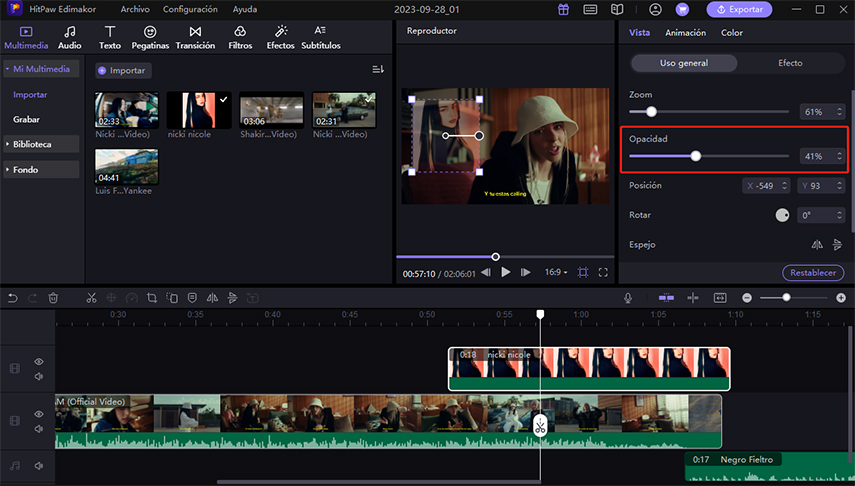Open the user guide book icon
This screenshot has height=486, width=855.
[x=617, y=9]
